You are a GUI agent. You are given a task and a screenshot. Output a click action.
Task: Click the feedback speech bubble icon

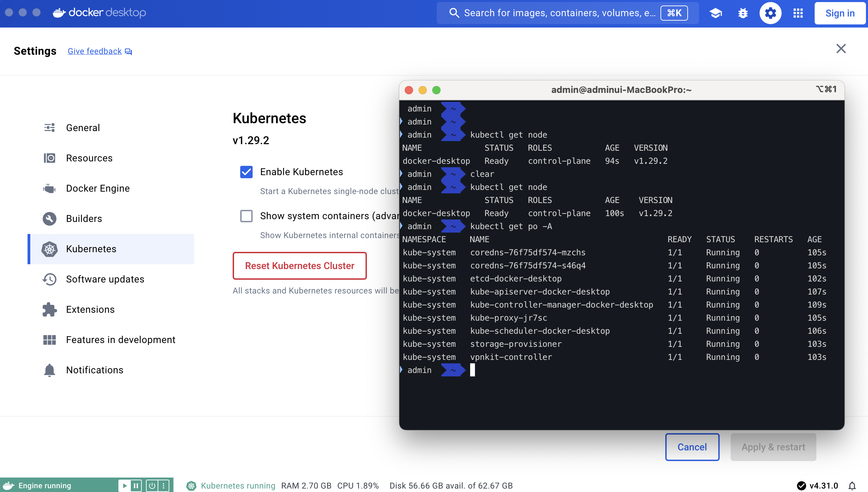click(128, 52)
